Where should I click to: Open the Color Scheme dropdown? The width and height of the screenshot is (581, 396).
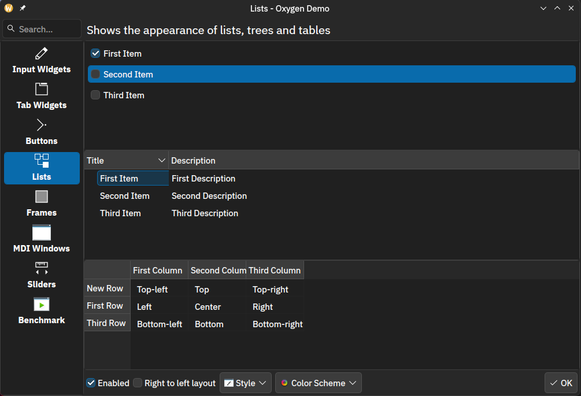click(x=318, y=383)
